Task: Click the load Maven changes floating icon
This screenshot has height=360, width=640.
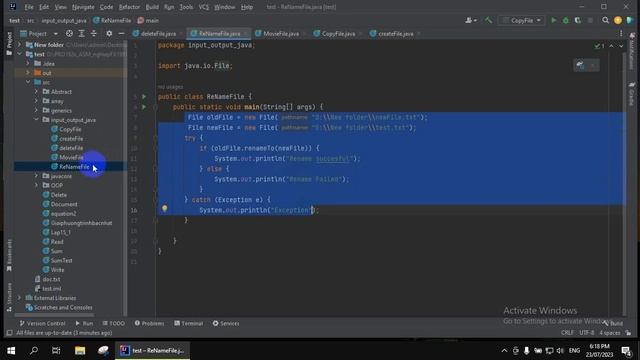Action: (580, 65)
